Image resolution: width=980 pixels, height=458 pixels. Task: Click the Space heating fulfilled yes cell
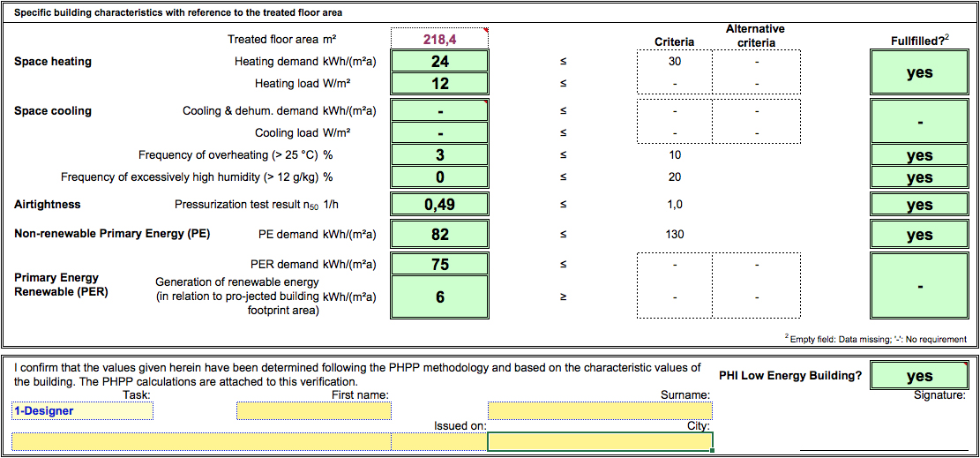pos(919,72)
